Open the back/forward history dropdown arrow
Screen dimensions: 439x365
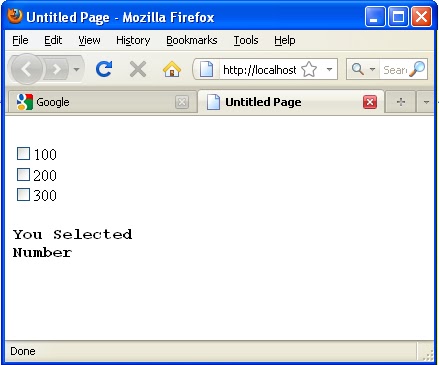coord(76,70)
